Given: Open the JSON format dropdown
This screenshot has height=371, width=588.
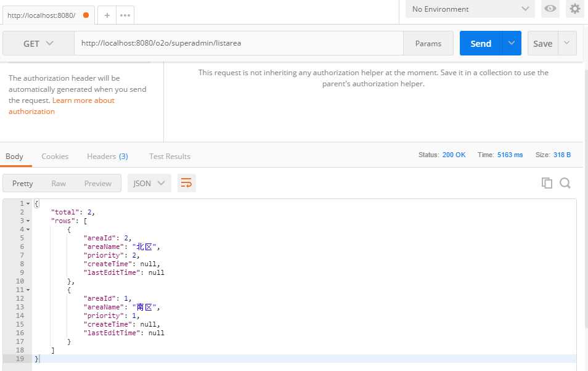Looking at the screenshot, I should 149,183.
